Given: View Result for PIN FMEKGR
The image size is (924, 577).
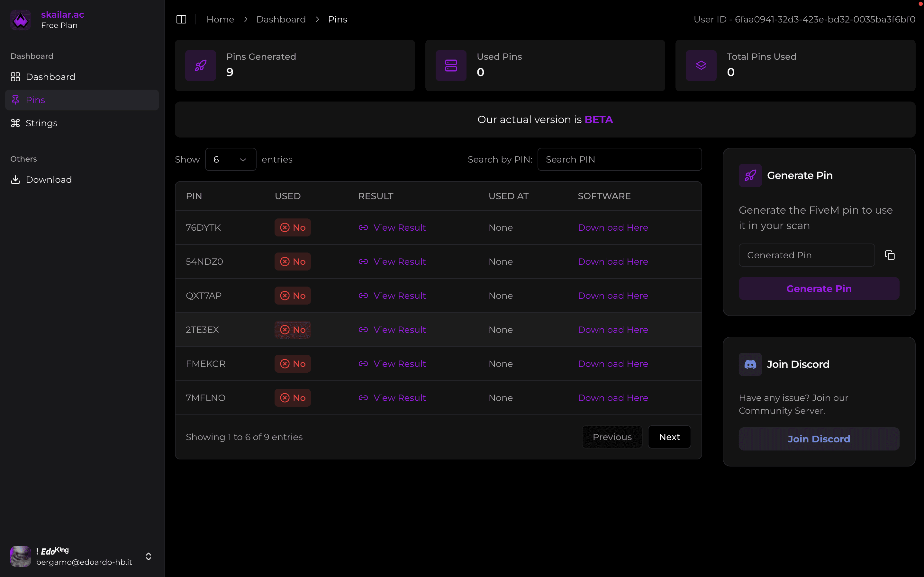Looking at the screenshot, I should point(399,364).
